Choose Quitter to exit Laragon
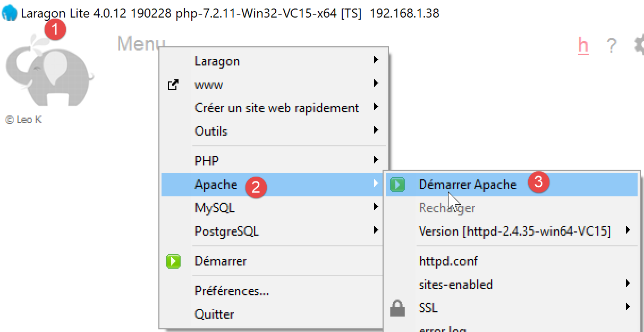The height and width of the screenshot is (332, 644). click(x=214, y=314)
